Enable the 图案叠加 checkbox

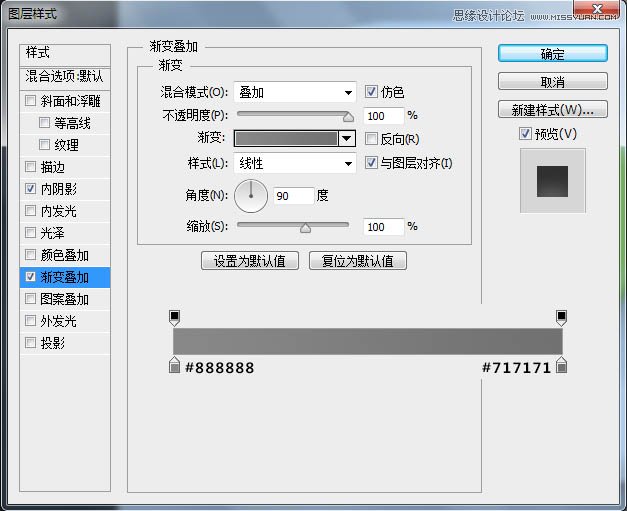tap(30, 298)
